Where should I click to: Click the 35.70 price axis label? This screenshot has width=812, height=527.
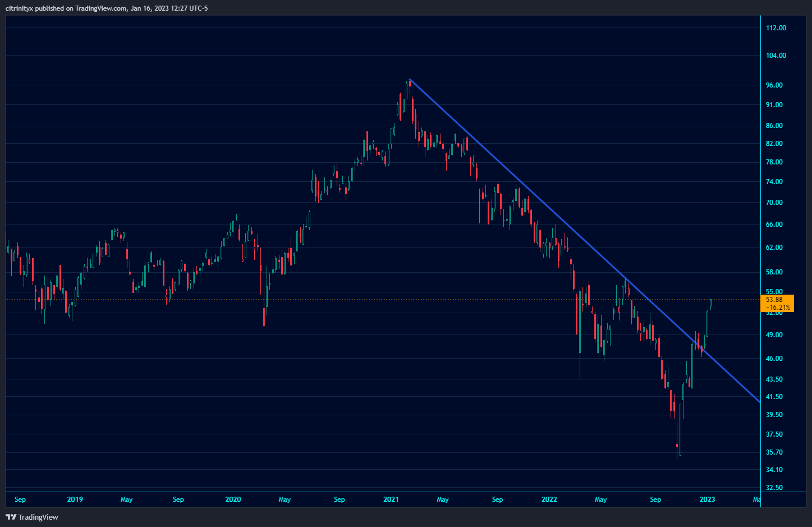point(774,452)
